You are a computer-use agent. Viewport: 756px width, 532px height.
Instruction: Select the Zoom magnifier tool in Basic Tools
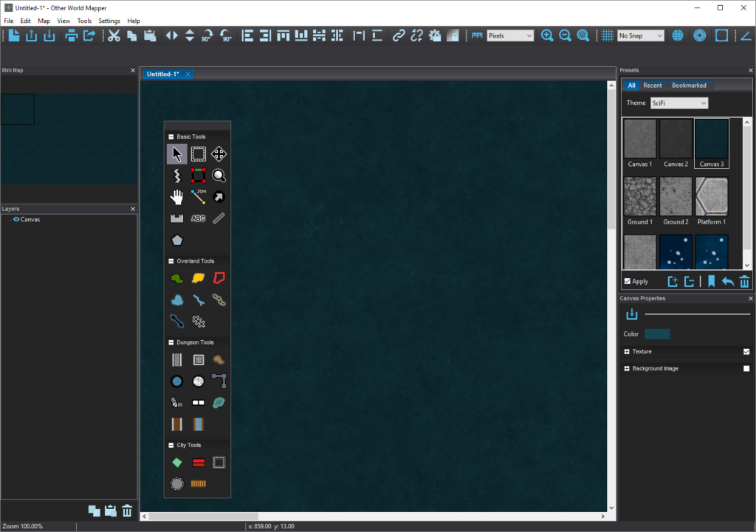219,176
